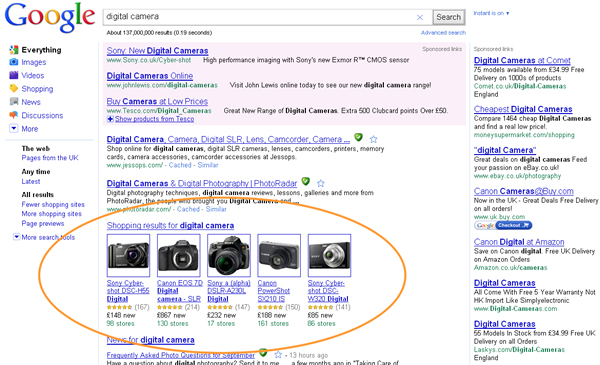Image resolution: width=600 pixels, height=365 pixels.
Task: Click the Google logo
Action: pyautogui.click(x=50, y=17)
